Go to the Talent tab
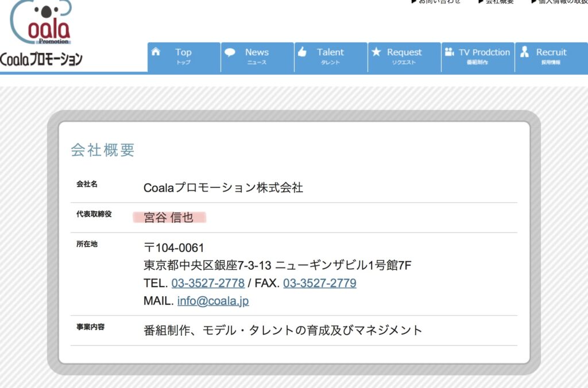This screenshot has height=388, width=588. (x=331, y=57)
